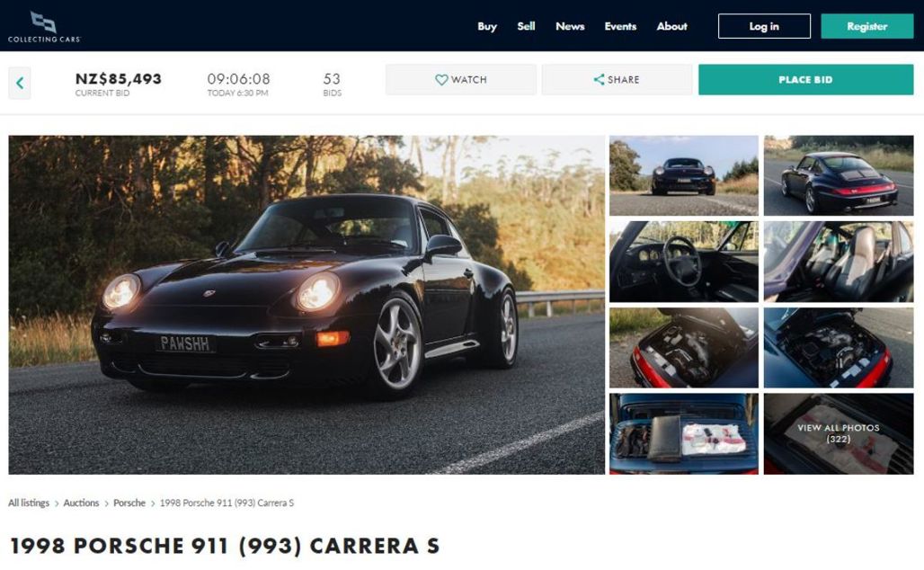Open the Auctions breadcrumb link
Image resolution: width=924 pixels, height=570 pixels.
tap(81, 503)
